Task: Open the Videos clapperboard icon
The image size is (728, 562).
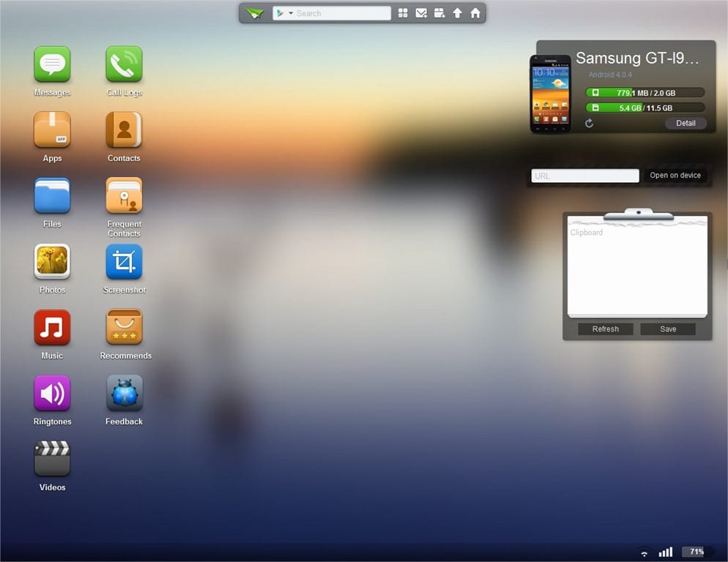Action: pos(52,459)
